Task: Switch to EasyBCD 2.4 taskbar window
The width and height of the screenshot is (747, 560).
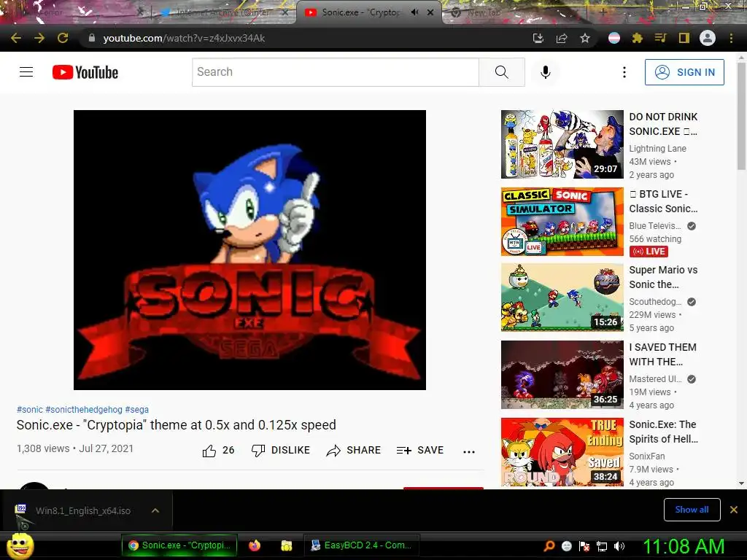Action: (361, 545)
